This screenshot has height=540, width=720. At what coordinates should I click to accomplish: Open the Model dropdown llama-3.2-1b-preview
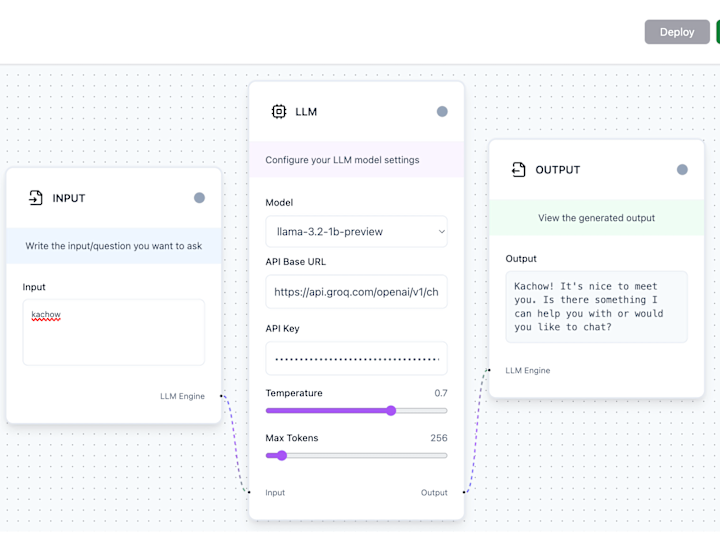[356, 231]
